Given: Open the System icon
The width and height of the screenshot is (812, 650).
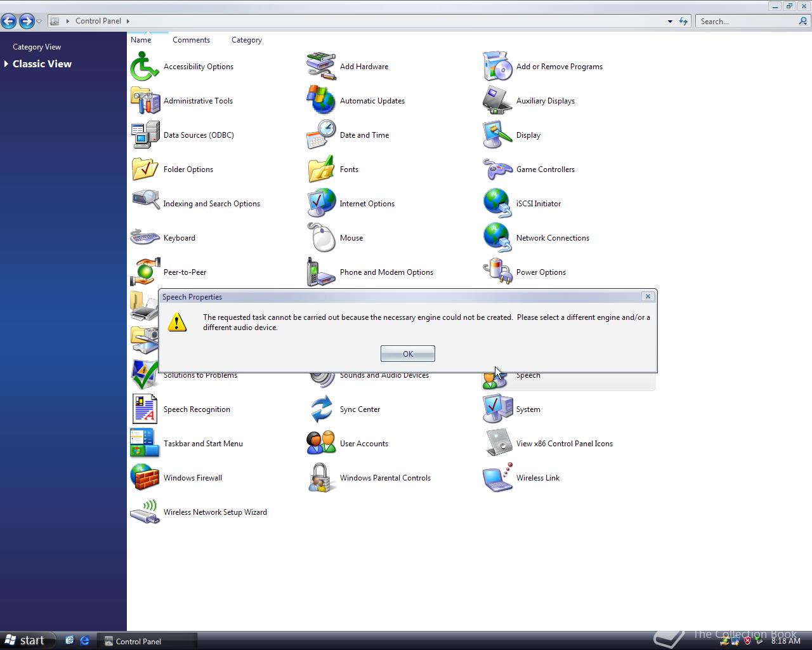Looking at the screenshot, I should pyautogui.click(x=498, y=409).
